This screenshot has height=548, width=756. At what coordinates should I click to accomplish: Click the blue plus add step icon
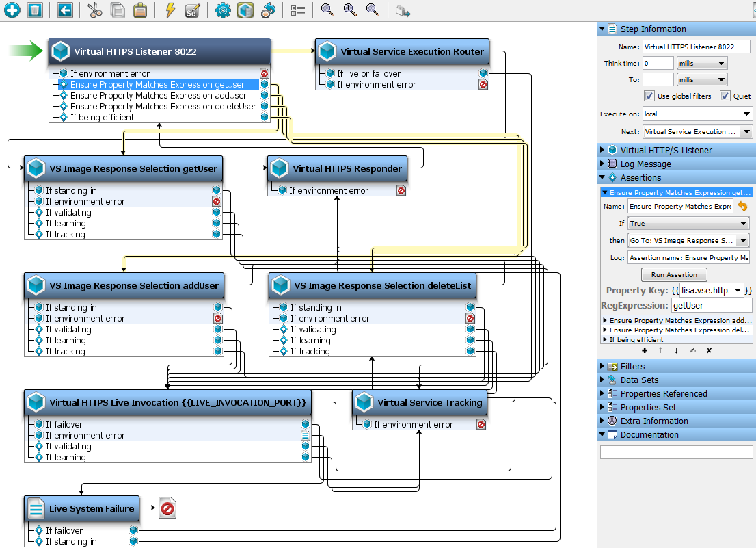12,10
